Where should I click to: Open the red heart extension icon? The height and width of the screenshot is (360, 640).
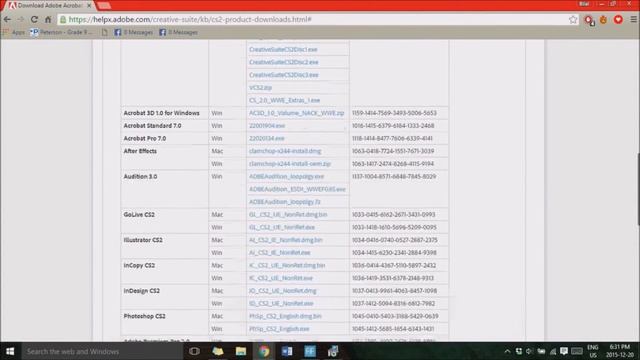point(618,19)
